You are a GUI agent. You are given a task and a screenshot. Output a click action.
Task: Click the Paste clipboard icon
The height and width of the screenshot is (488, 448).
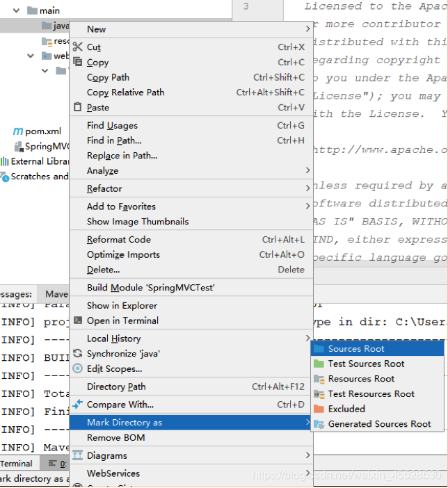point(78,107)
